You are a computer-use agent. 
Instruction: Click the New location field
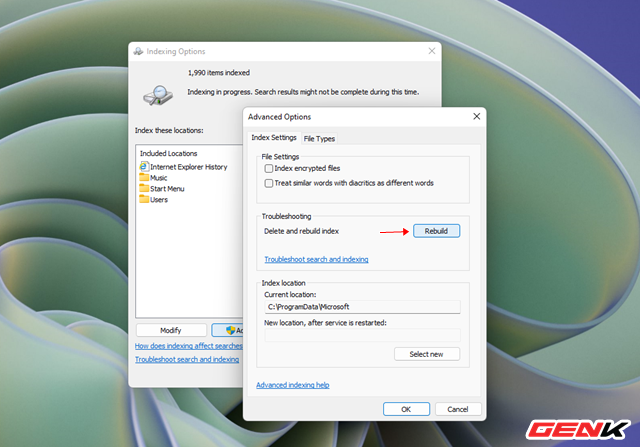362,335
